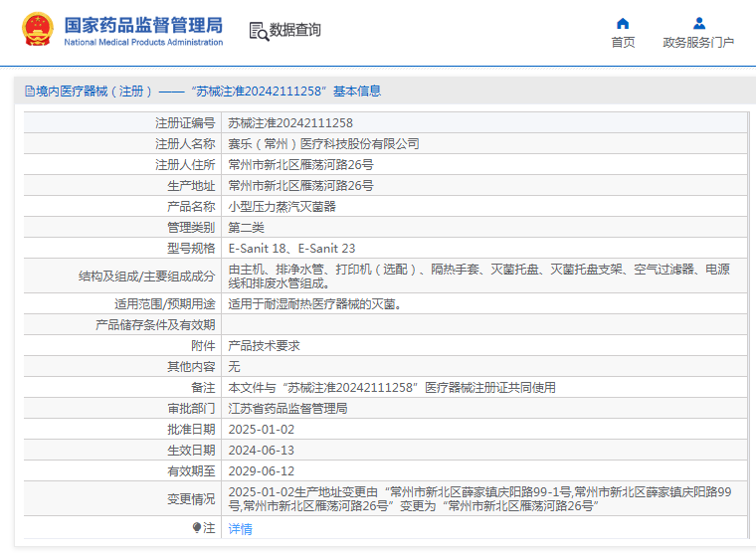Click the 变更情况 change description text
Image resolution: width=756 pixels, height=556 pixels.
[x=479, y=498]
